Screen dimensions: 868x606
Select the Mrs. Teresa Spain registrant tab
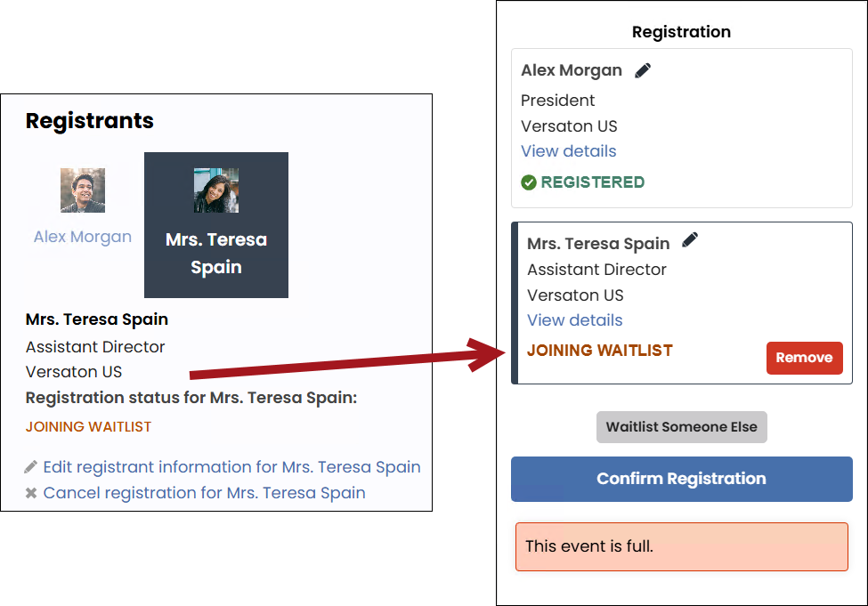pos(216,224)
